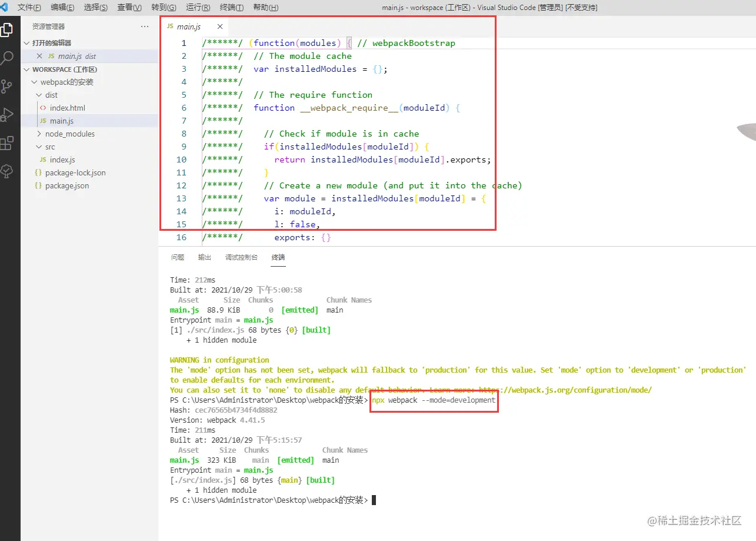Click the braces icon beside package.json

pyautogui.click(x=38, y=185)
